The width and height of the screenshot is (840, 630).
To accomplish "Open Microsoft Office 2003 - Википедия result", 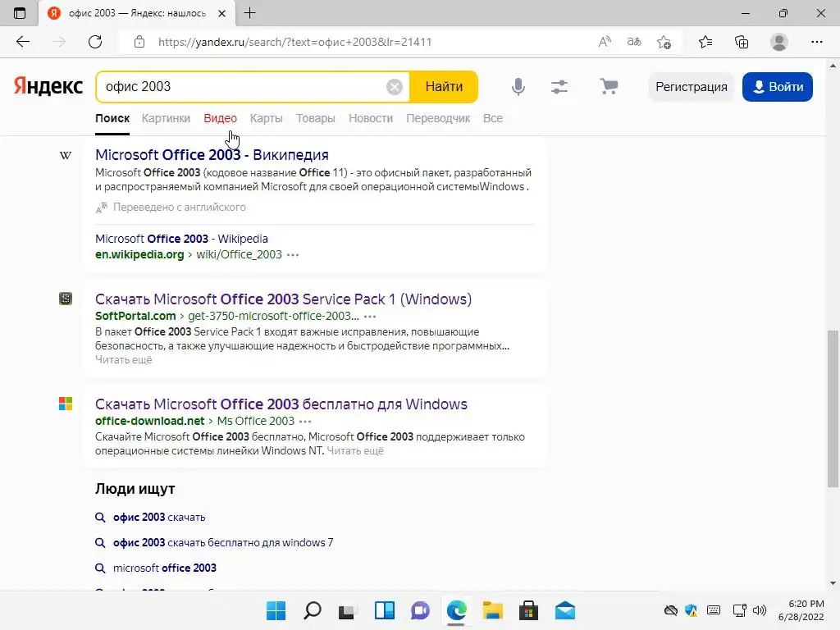I will 212,155.
